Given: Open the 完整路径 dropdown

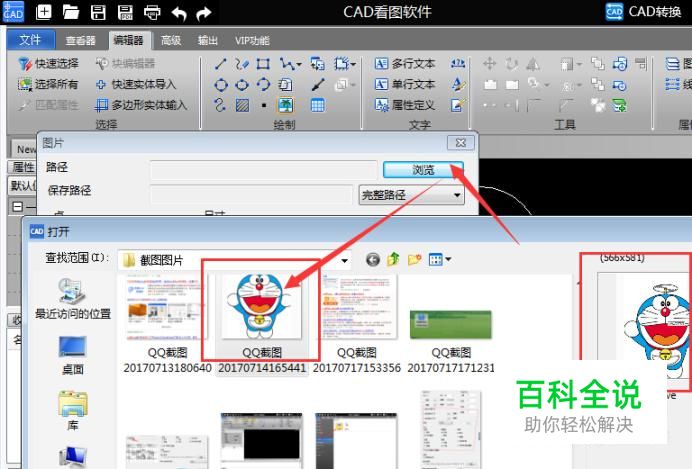Looking at the screenshot, I should pos(411,195).
